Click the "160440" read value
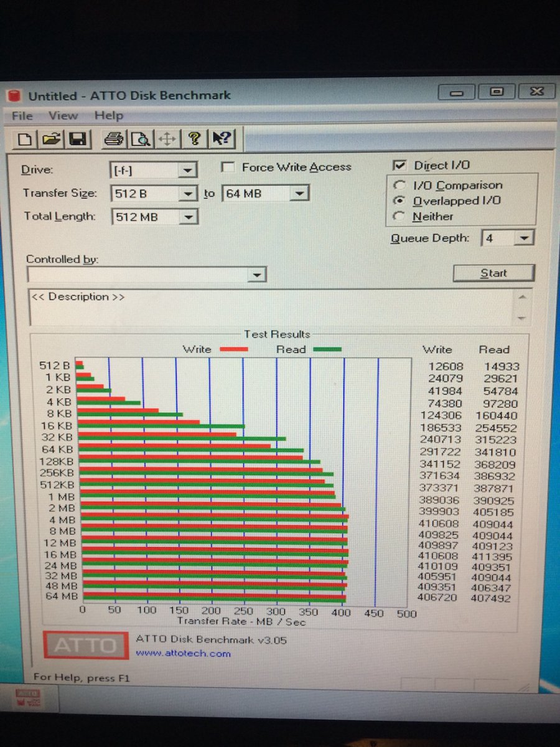The width and height of the screenshot is (560, 747). coord(497,416)
